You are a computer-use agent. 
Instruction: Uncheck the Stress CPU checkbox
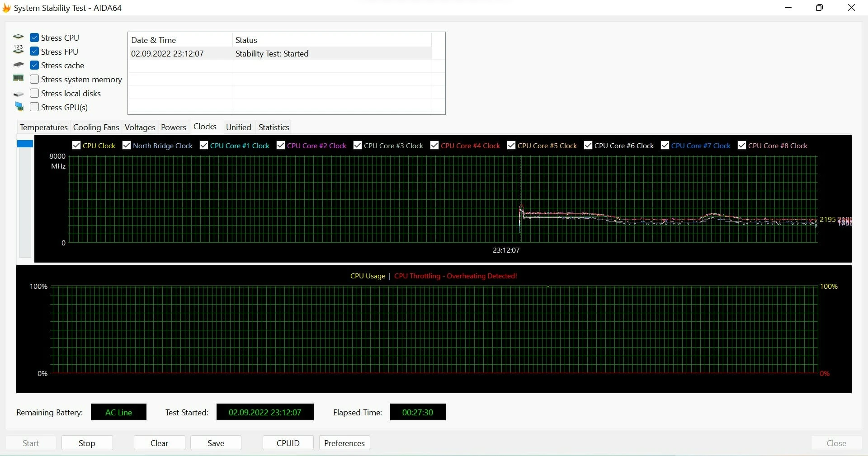[34, 38]
